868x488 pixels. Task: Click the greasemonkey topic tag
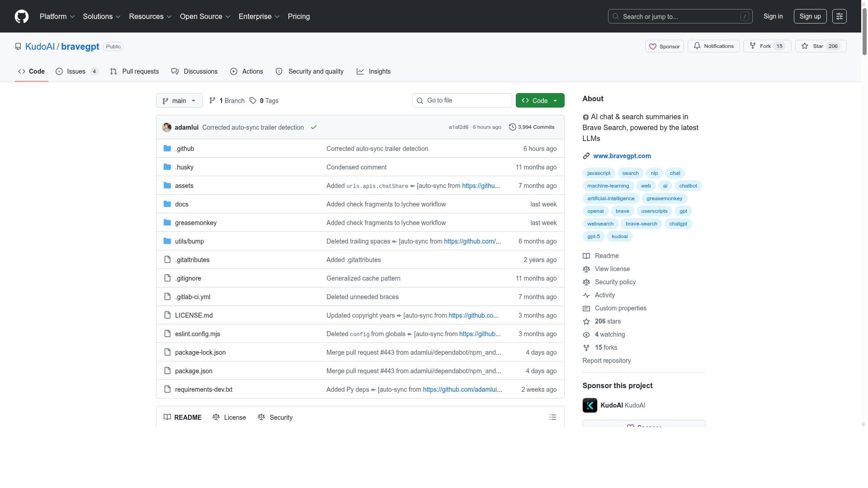(x=664, y=198)
